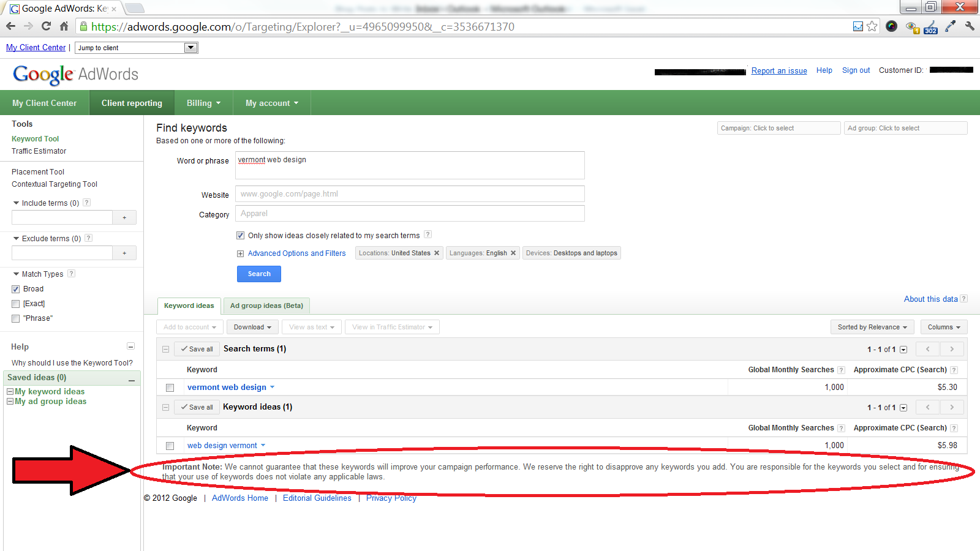Click in the Word or phrase box
980x551 pixels.
tap(410, 165)
